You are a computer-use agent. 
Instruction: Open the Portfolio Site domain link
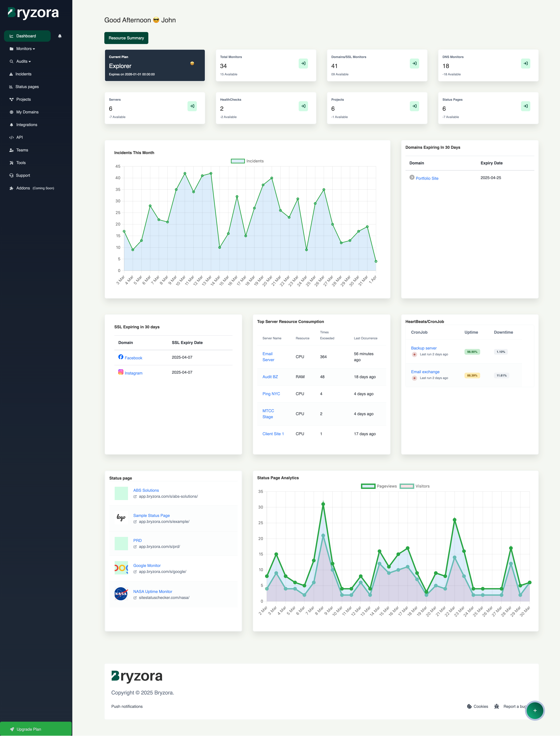click(427, 178)
